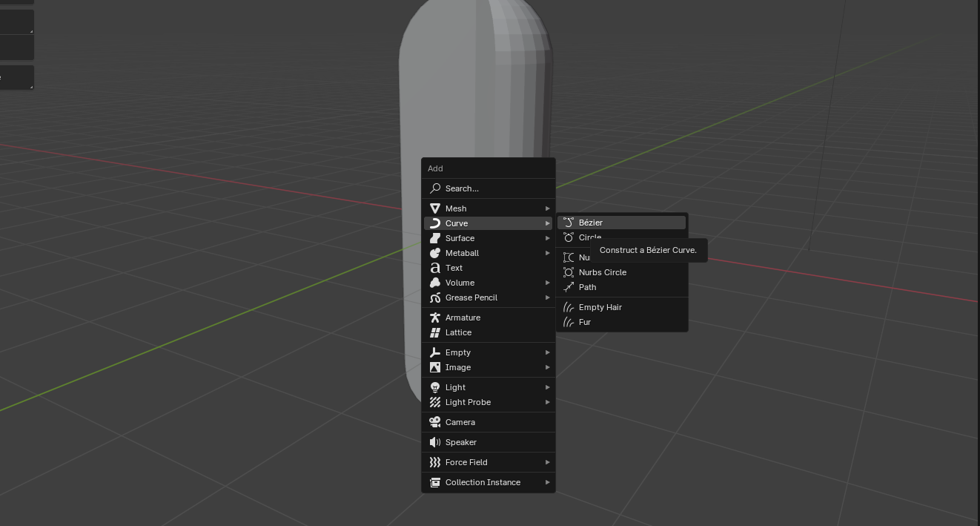Add a Bézier curve
Viewport: 980px width, 526px height.
(622, 223)
